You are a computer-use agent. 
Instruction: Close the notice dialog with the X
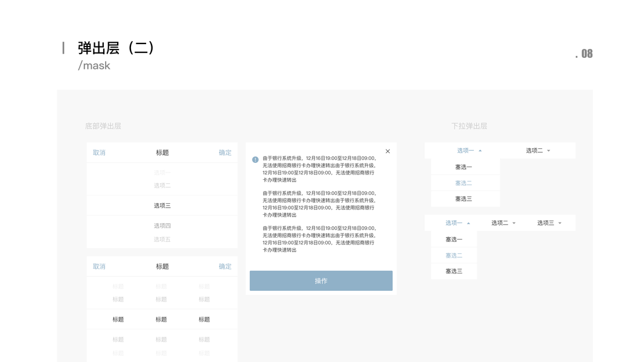[387, 151]
